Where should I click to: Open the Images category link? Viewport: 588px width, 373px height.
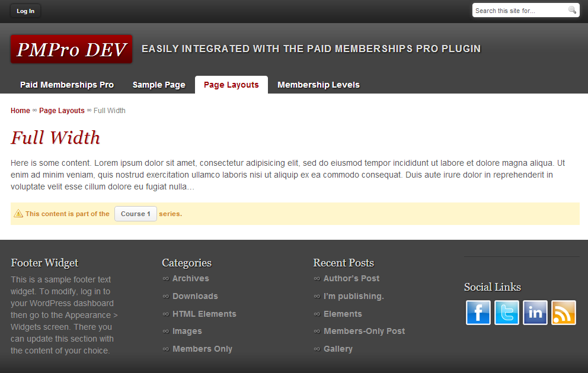point(187,331)
